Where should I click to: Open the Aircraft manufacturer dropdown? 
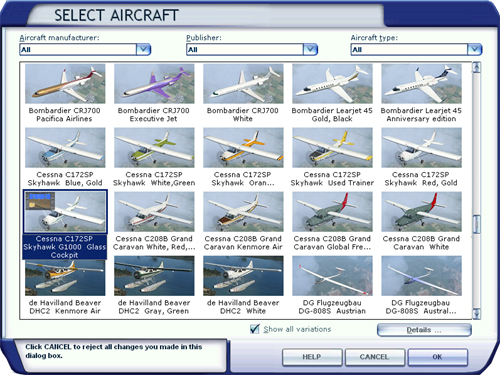coord(143,50)
